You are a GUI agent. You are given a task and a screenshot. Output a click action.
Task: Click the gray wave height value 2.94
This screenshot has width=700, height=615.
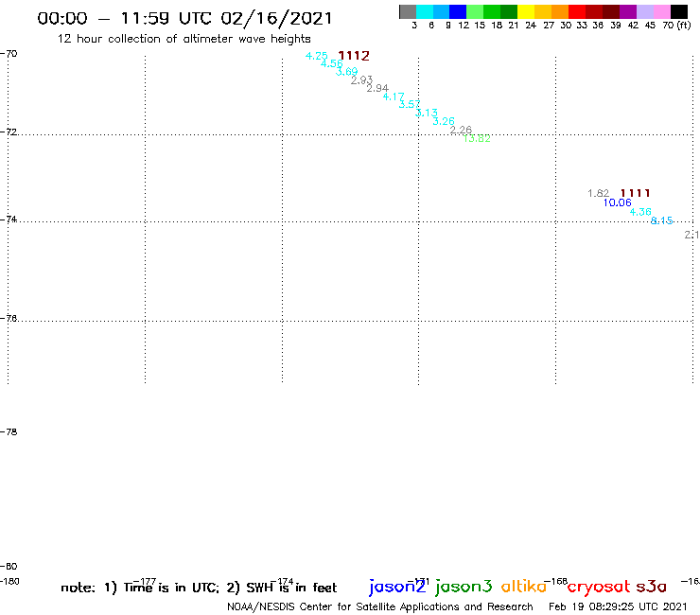click(377, 88)
